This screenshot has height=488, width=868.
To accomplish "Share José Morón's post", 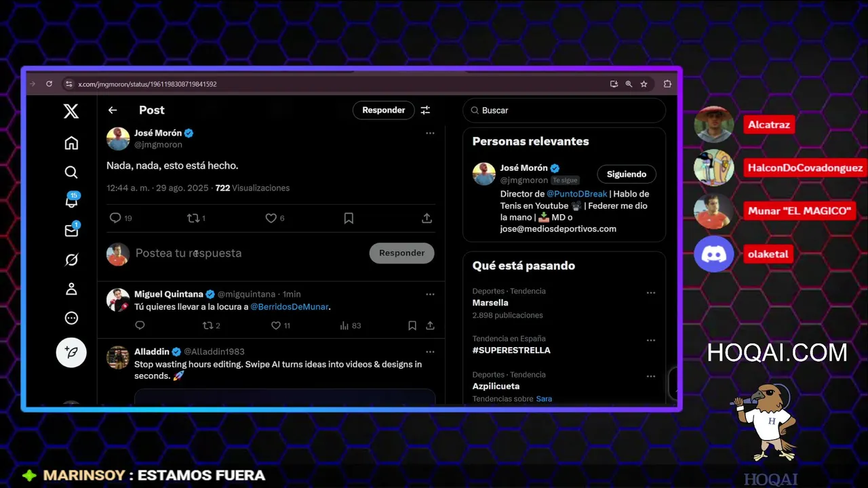I will tap(427, 218).
